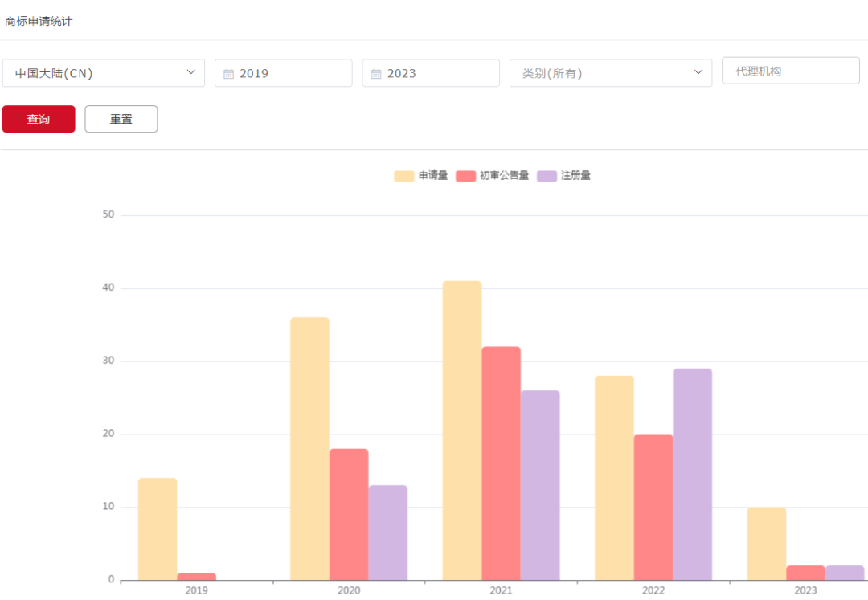Click the 2019 申请量 yellow bar
This screenshot has width=868, height=600.
(x=158, y=529)
